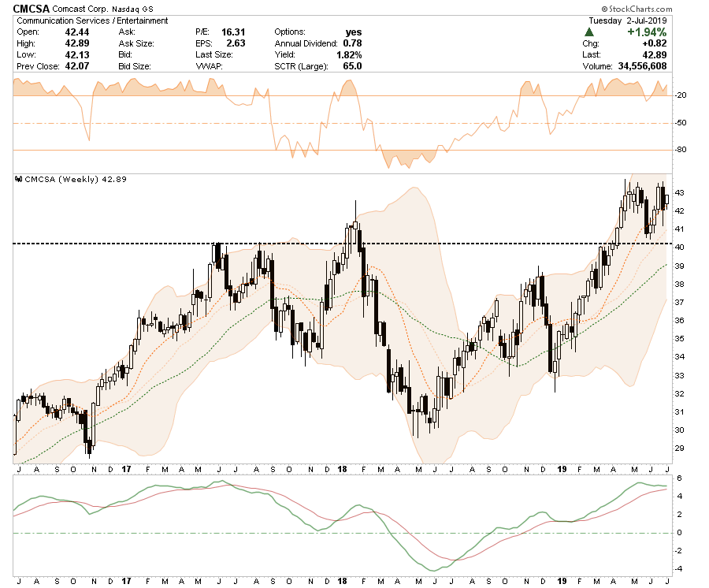Viewport: 709px width, 588px height.
Task: Click the +1.94% percent change
Action: click(x=647, y=32)
